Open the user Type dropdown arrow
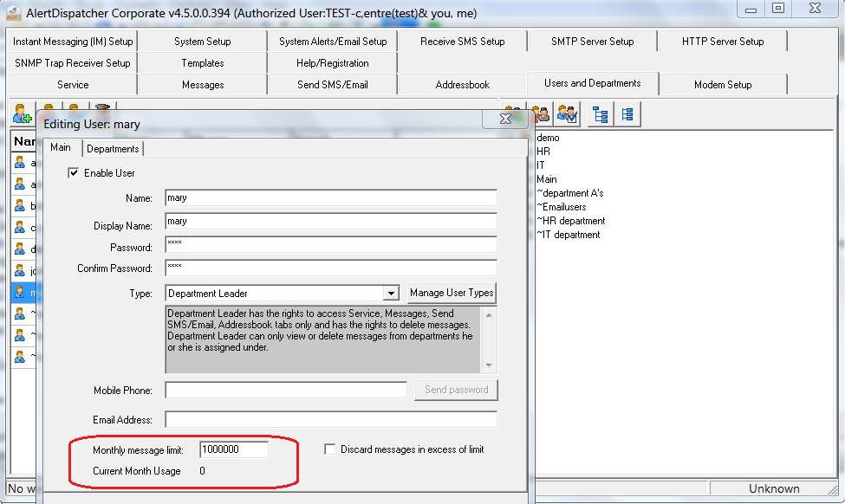The width and height of the screenshot is (845, 504). 391,294
